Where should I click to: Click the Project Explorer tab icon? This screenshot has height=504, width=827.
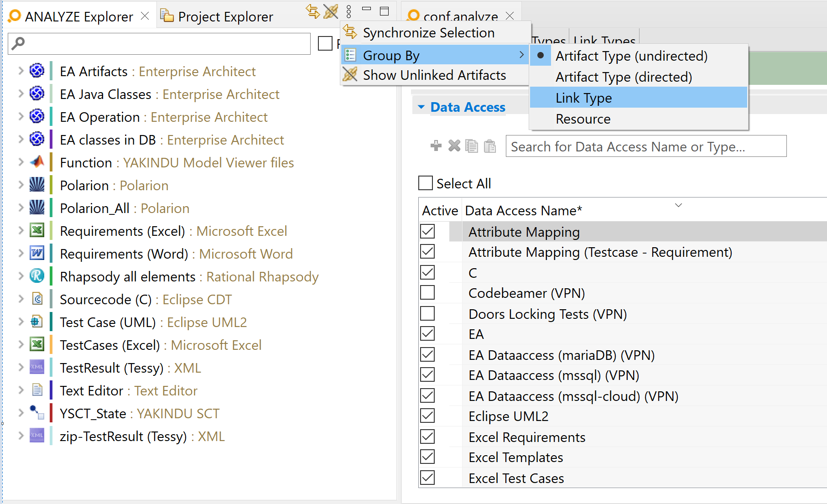tap(167, 16)
